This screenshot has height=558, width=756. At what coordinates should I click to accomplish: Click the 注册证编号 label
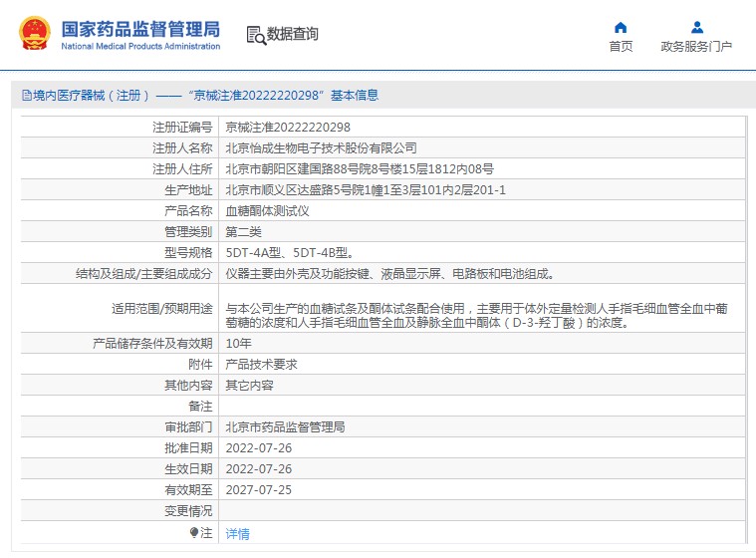182,128
